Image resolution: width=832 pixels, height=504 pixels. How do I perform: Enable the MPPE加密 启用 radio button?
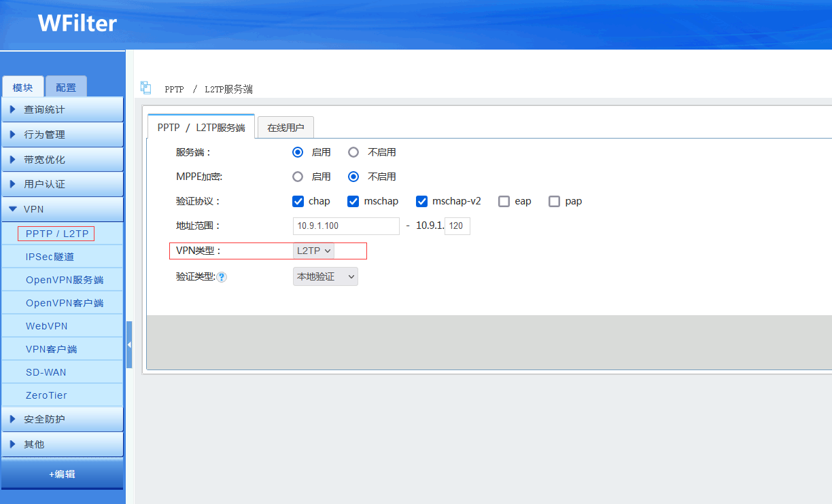point(298,177)
